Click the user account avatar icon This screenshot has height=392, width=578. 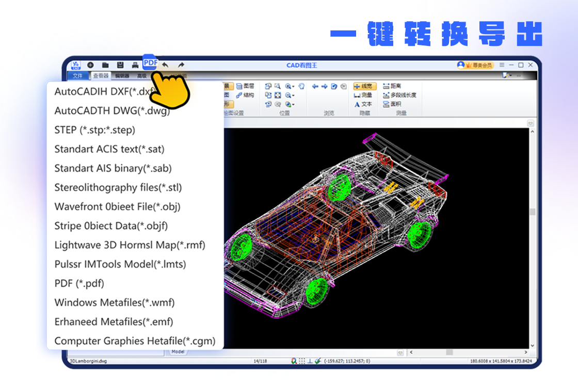coord(461,65)
